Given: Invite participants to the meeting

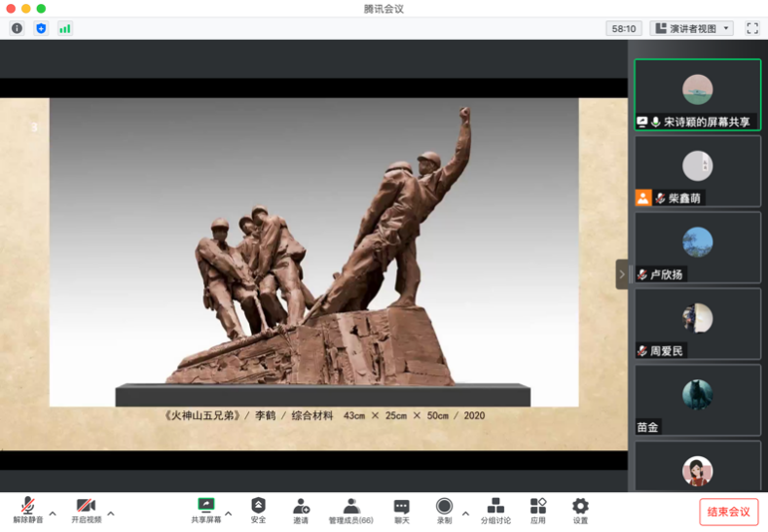Looking at the screenshot, I should click(301, 510).
